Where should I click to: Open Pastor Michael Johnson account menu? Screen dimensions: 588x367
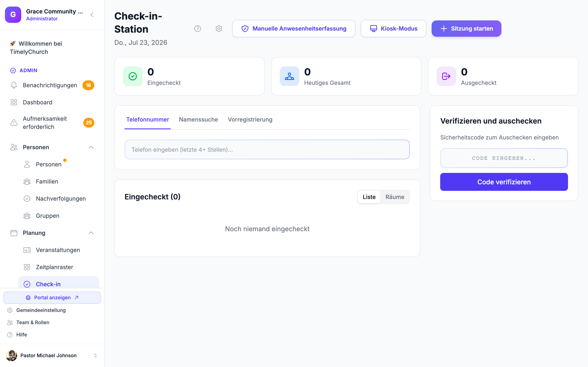[x=52, y=355]
